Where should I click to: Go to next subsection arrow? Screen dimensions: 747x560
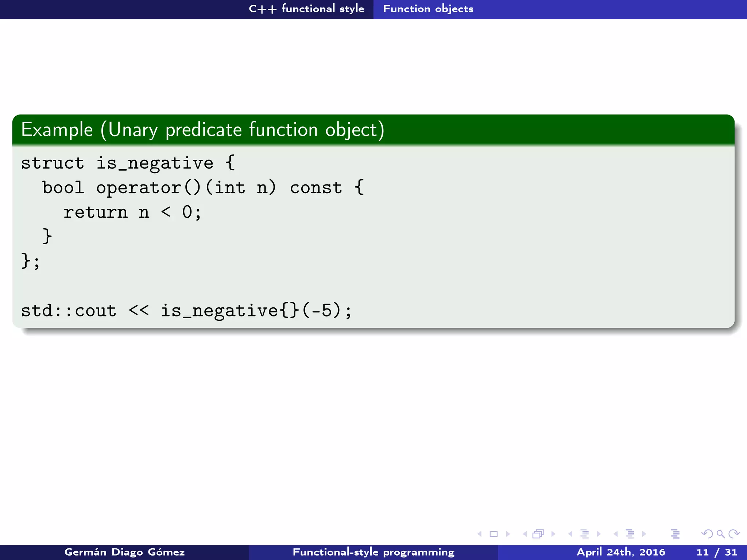(x=599, y=534)
